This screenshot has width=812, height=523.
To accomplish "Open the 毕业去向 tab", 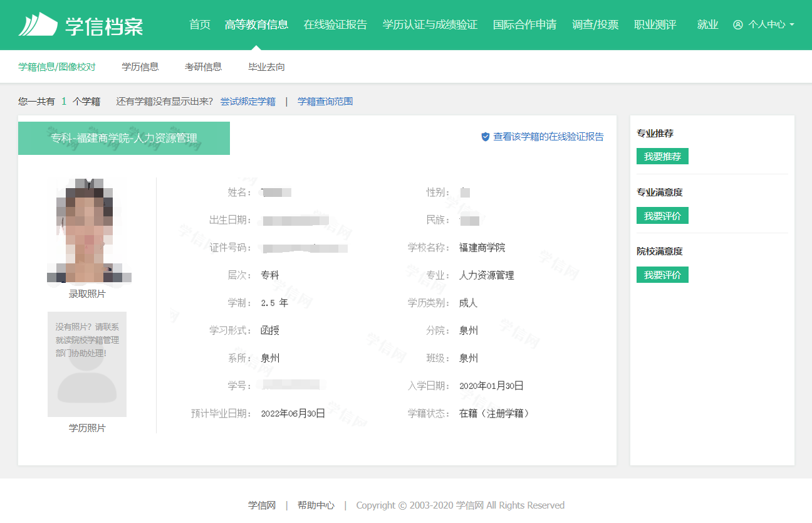I will [x=266, y=66].
